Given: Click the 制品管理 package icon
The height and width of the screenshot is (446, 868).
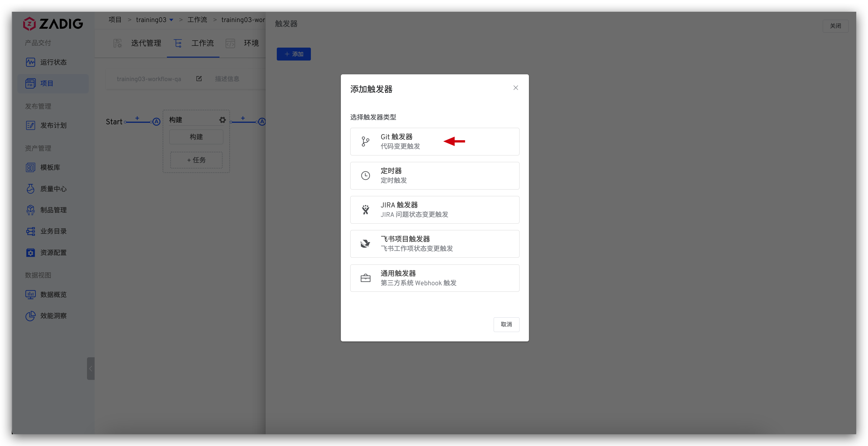Looking at the screenshot, I should [x=30, y=210].
